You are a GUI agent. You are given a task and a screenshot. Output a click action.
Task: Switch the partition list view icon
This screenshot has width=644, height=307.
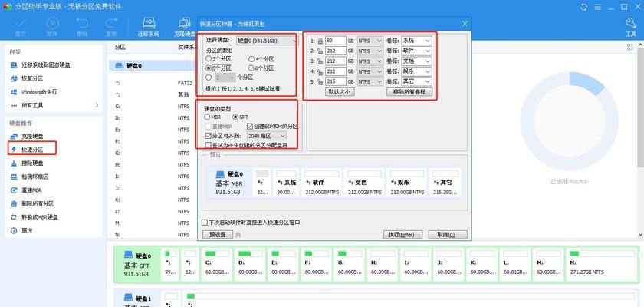click(630, 48)
